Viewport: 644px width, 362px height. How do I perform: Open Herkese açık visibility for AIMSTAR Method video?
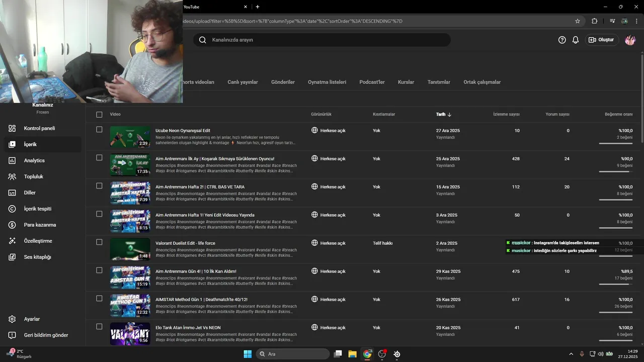pos(333,300)
